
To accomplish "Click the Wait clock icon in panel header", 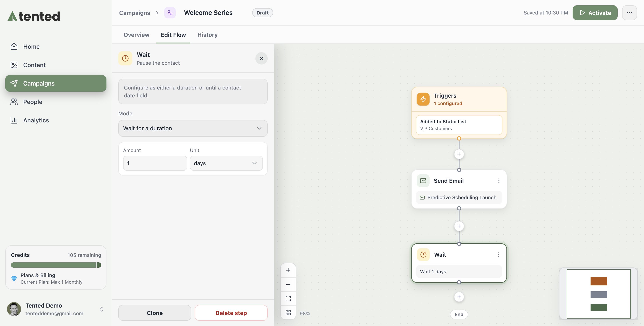I will (x=125, y=58).
